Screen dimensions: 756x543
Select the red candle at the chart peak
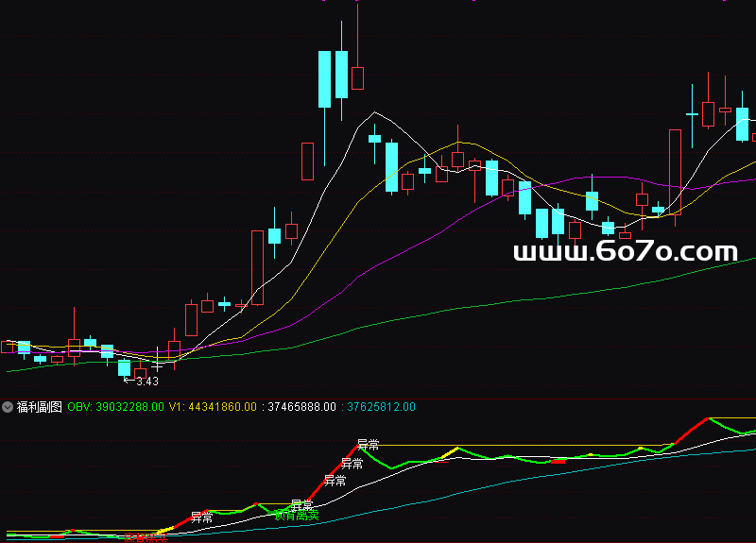[357, 77]
